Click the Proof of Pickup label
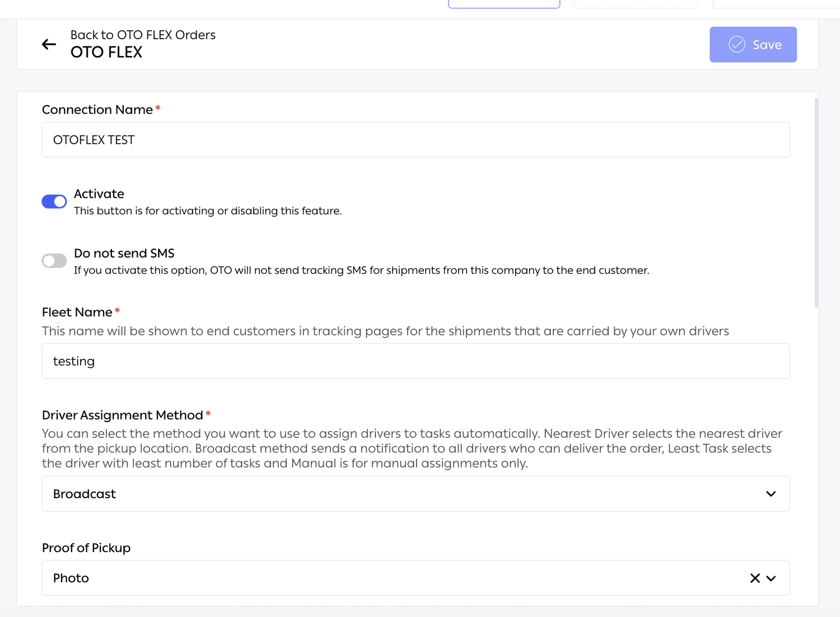 86,548
